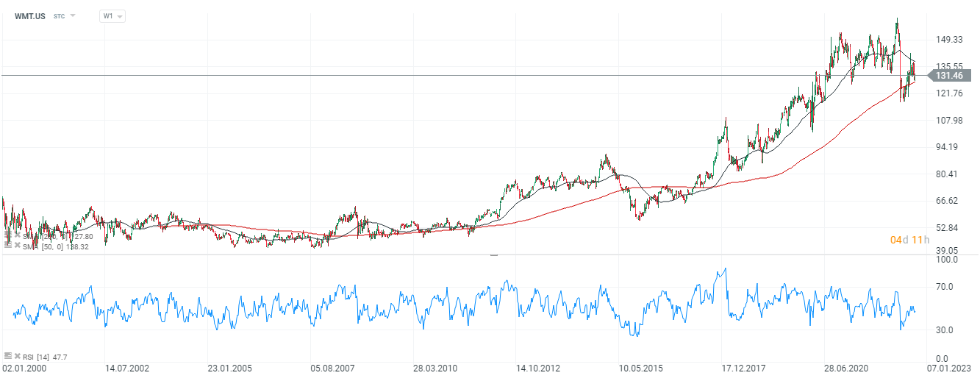
Task: Remove the RSI indicator from chart
Action: click(x=17, y=356)
